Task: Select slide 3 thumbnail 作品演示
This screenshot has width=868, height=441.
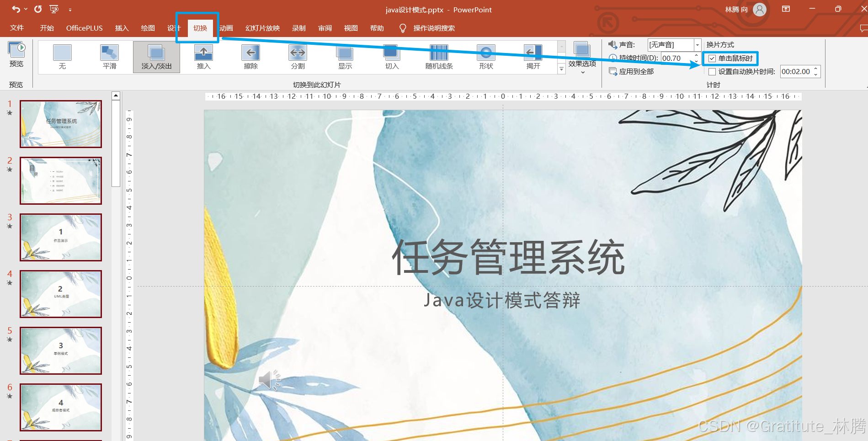Action: click(61, 237)
